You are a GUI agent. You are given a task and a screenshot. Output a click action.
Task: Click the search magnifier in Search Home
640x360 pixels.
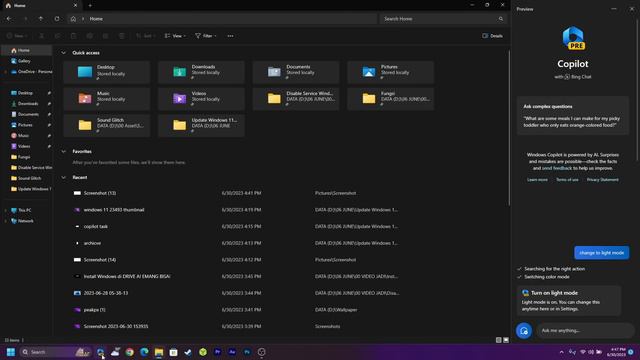click(501, 19)
